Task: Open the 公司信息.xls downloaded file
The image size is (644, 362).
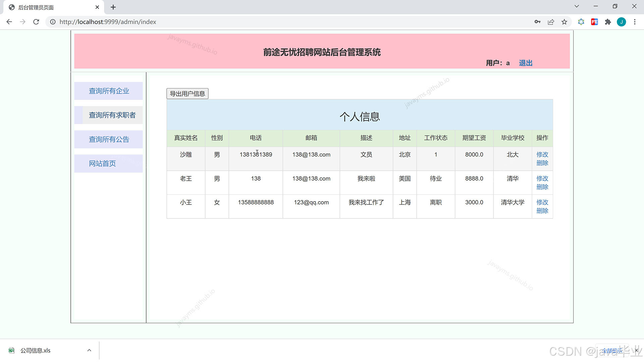Action: point(35,350)
